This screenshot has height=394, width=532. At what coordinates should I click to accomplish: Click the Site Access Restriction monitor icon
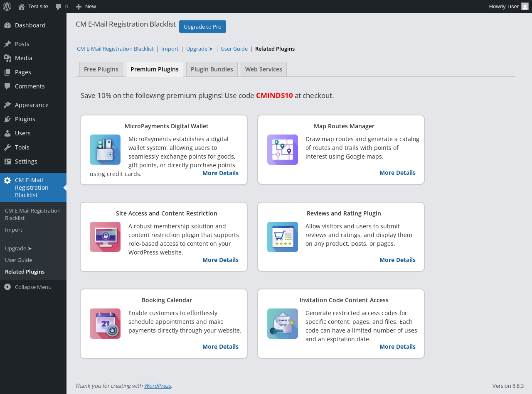click(105, 237)
